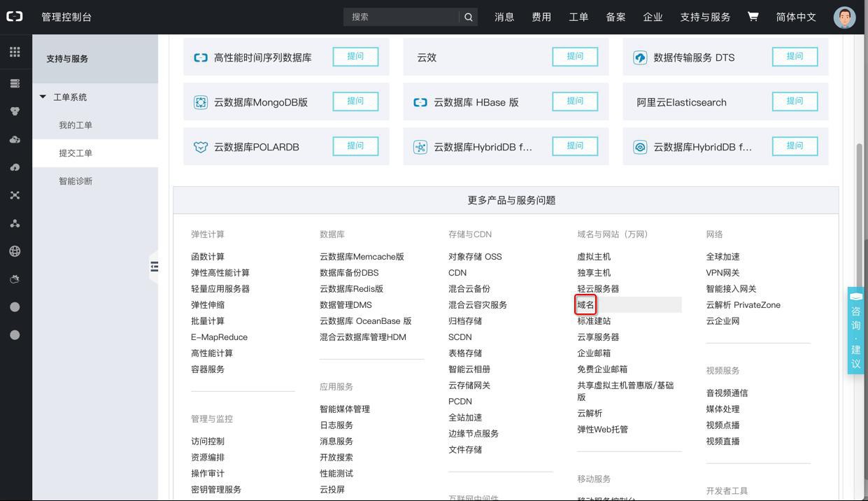Click 提问 for 云数据库 HBase 版
Viewport: 868px width, 501px height.
tap(575, 101)
